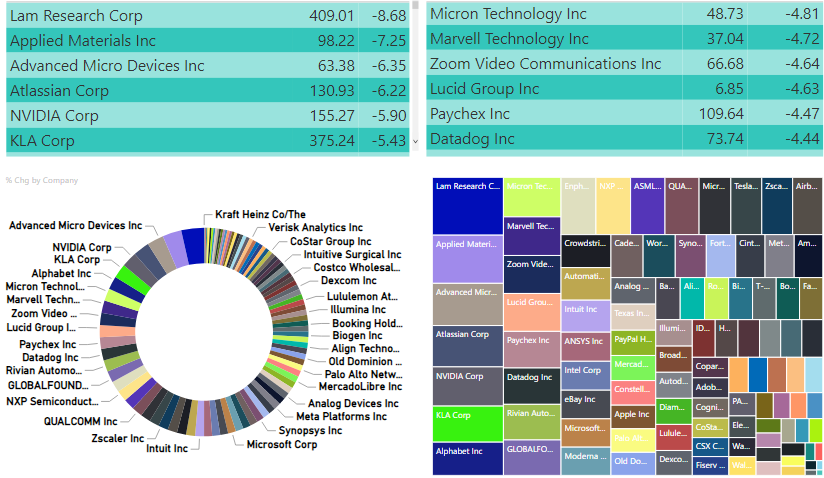Select the eBay Inc treemap tile
This screenshot has width=824, height=478.
click(x=585, y=404)
